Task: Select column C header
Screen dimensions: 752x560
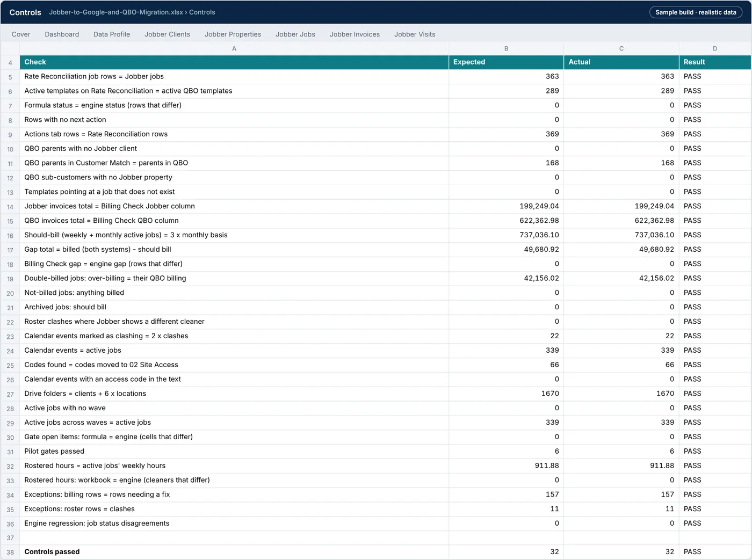Action: pyautogui.click(x=621, y=48)
